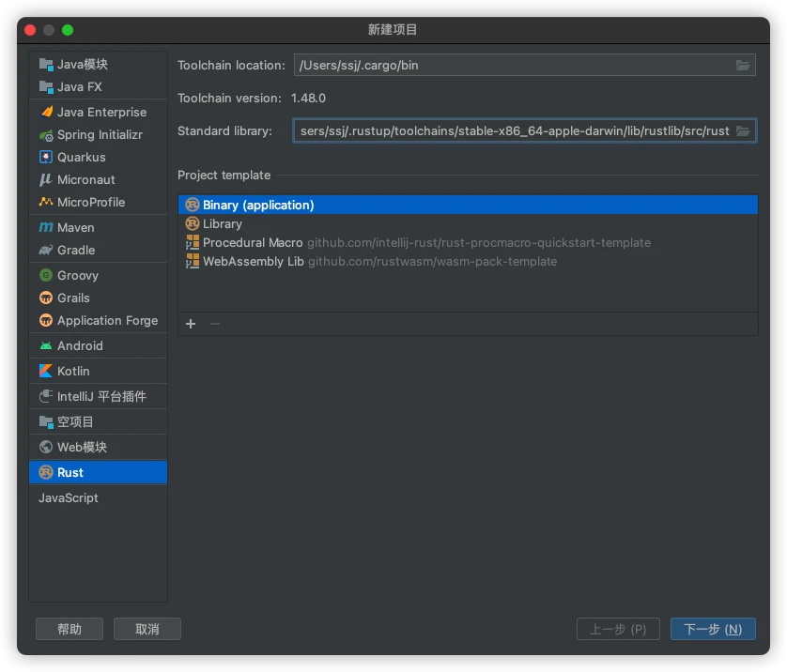Select the 空项目 folder icon
The height and width of the screenshot is (672, 787).
[46, 422]
